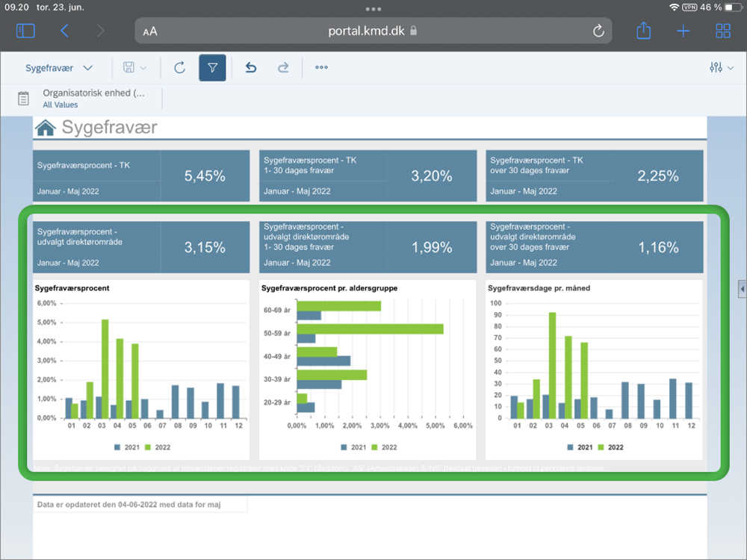The height and width of the screenshot is (560, 747).
Task: Click 2022 green swatch in aldersgruppe legend
Action: (x=376, y=447)
